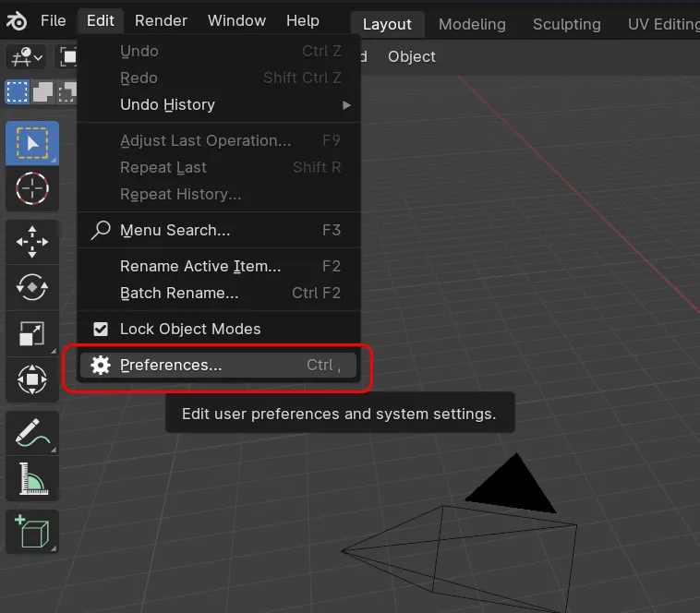Activate the Transform tool
700x613 pixels.
coord(32,379)
